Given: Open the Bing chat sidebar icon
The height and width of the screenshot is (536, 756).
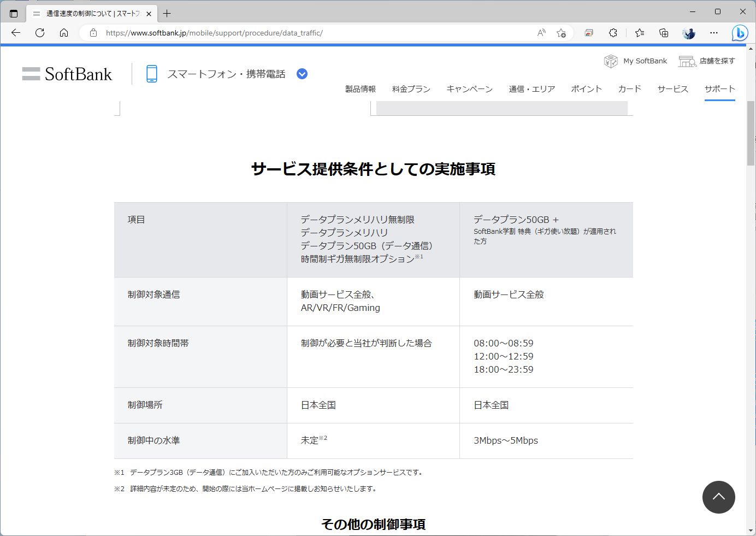Looking at the screenshot, I should click(x=740, y=33).
